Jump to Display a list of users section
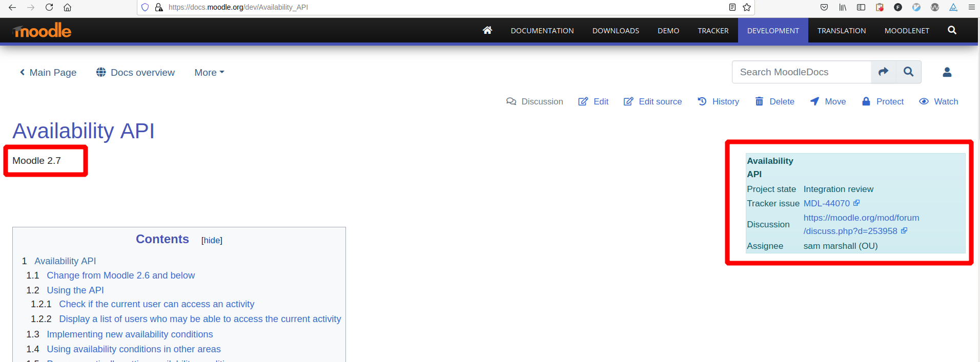This screenshot has width=980, height=362. 200,319
